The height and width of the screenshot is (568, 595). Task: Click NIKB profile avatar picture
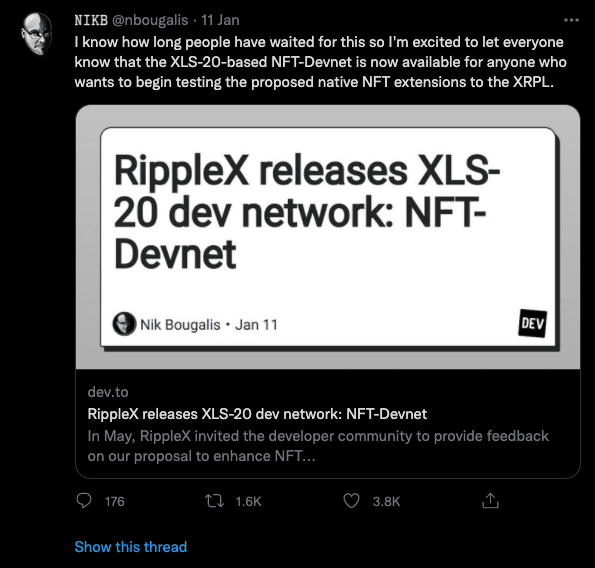37,33
